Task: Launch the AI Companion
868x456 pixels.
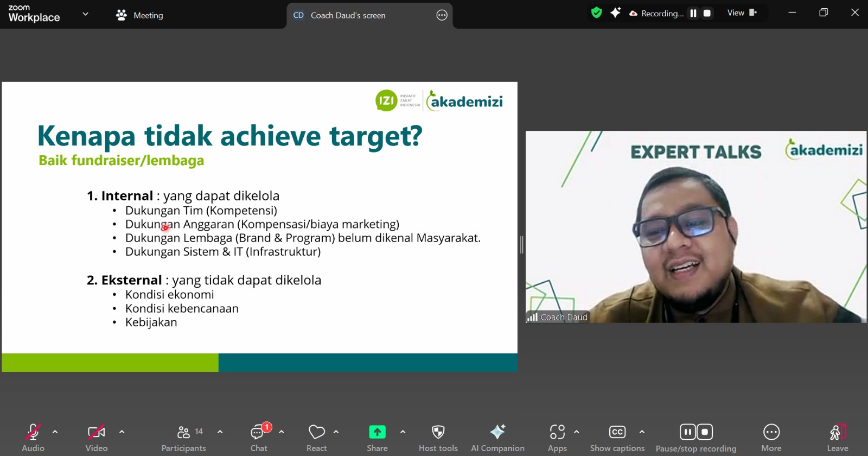Action: pos(497,438)
